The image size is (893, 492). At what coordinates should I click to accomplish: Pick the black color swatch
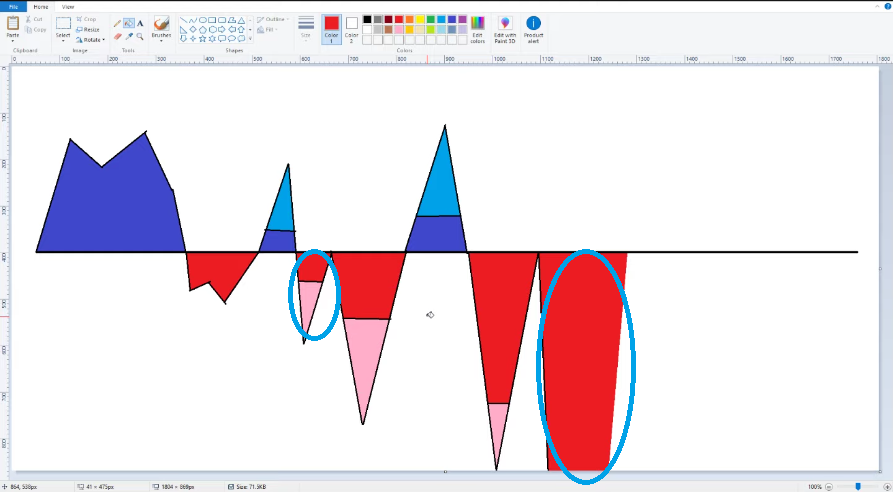coord(367,19)
